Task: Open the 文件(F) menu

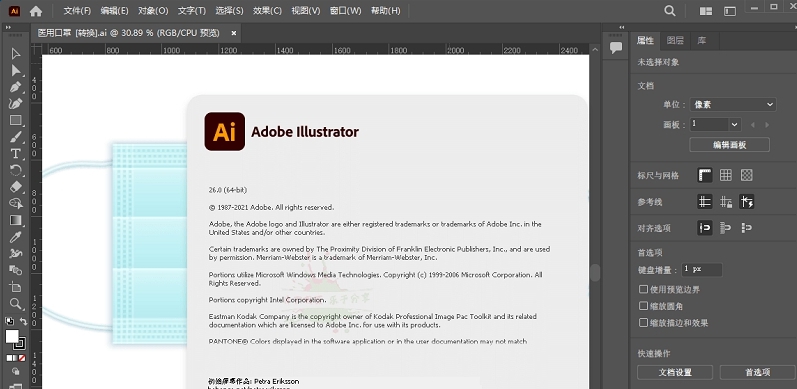Action: pyautogui.click(x=77, y=11)
